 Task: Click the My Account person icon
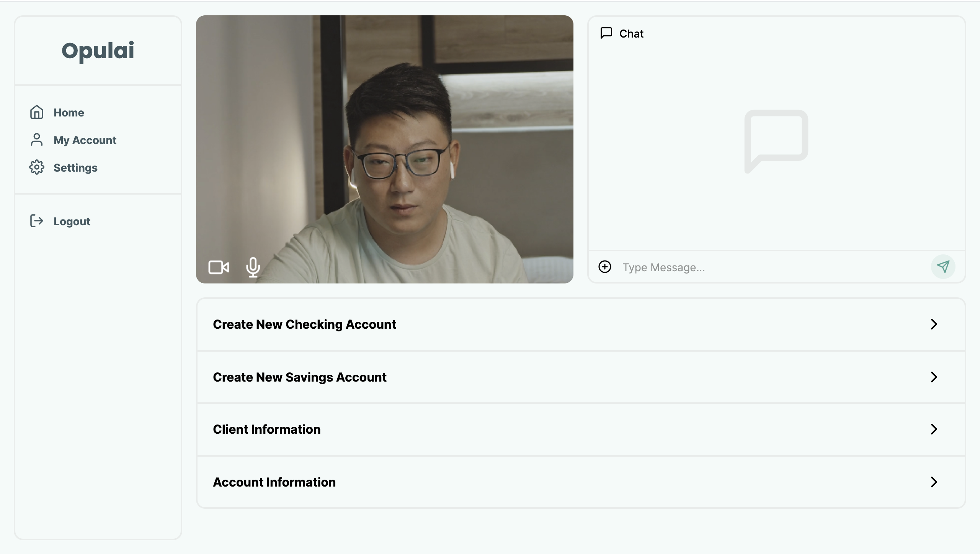pos(37,140)
